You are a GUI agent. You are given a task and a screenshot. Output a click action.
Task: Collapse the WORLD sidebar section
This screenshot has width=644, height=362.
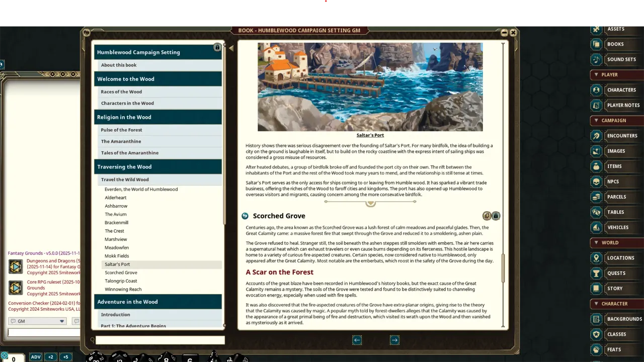(617, 243)
